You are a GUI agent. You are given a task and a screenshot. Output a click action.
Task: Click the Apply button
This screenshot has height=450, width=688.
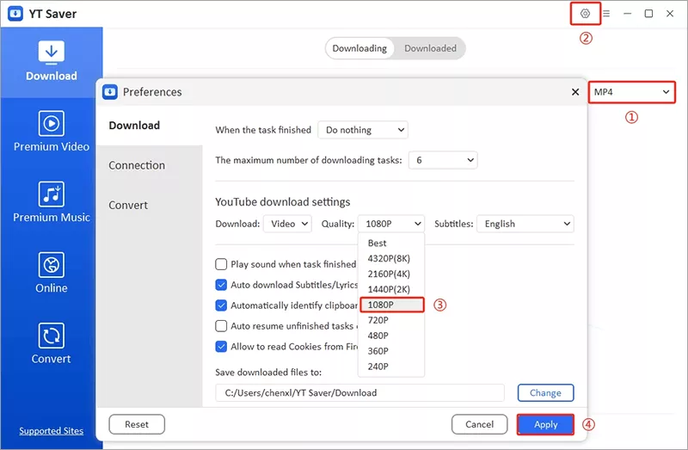[545, 424]
